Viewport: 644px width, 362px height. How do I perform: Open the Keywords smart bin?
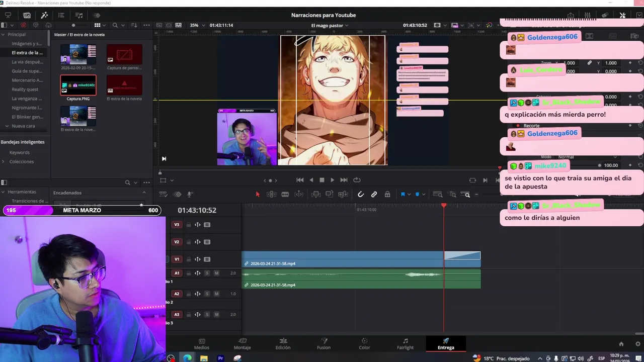point(19,152)
